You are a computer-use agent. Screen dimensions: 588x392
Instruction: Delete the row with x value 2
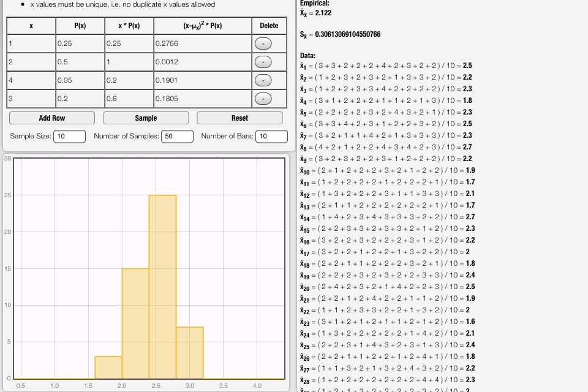tap(263, 62)
